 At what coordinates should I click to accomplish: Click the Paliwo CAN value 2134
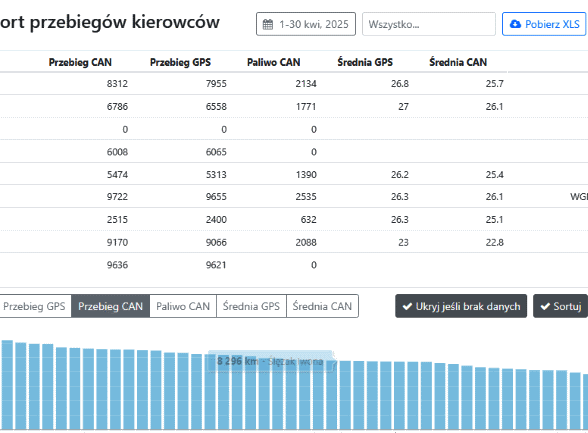(306, 84)
